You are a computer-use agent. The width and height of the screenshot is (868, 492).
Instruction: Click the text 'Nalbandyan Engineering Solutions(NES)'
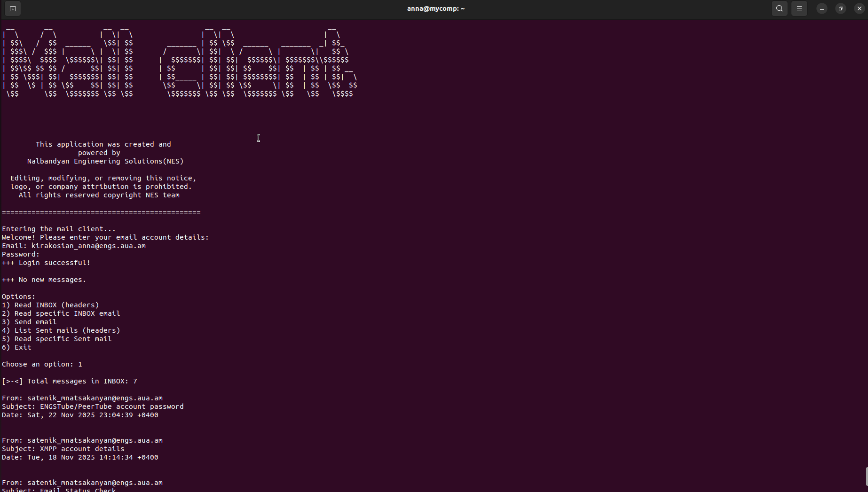105,162
